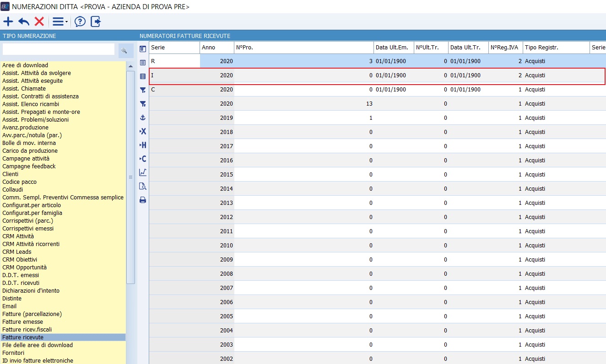This screenshot has height=364, width=606.
Task: Click the undo arrow in toolbar
Action: click(24, 21)
